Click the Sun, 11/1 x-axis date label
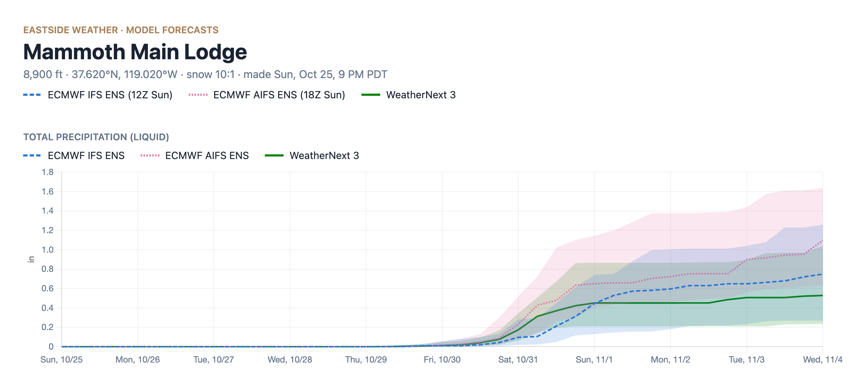 (x=594, y=360)
